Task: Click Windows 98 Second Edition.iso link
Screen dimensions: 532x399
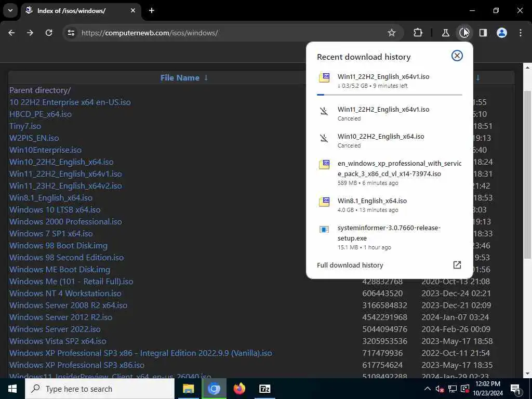Action: point(66,258)
